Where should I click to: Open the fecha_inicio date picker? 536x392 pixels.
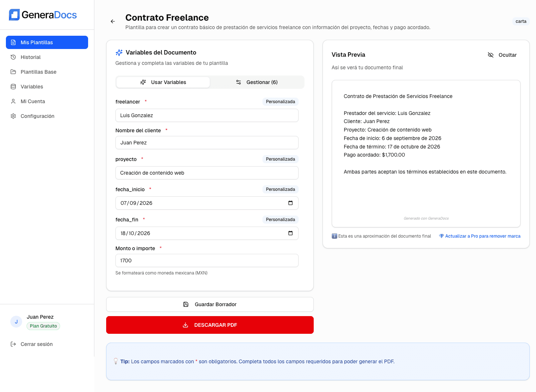[290, 203]
